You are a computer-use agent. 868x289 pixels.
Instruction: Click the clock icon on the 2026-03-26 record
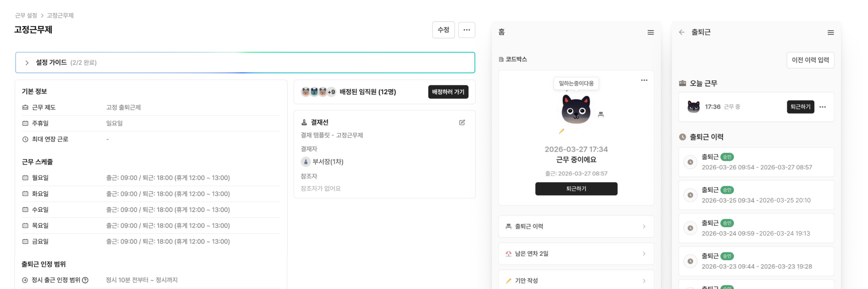point(690,162)
